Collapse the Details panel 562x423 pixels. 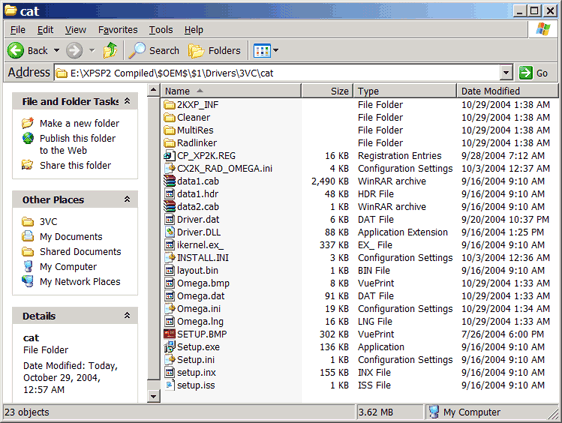[127, 315]
